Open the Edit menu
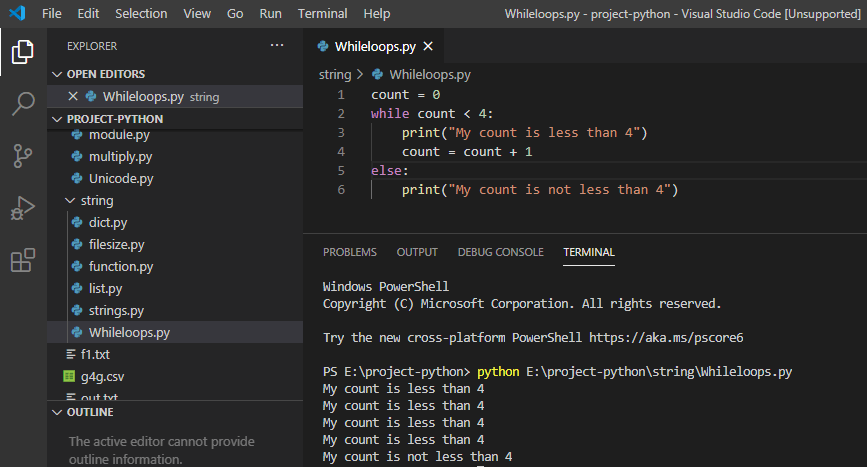 (88, 13)
